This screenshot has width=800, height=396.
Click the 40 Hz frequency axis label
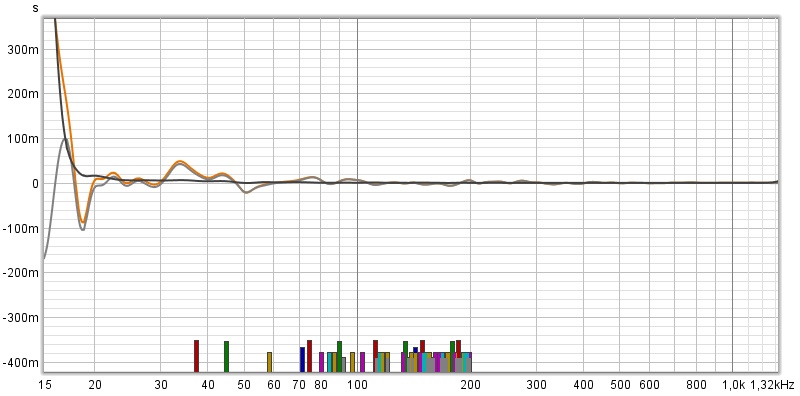tap(208, 385)
